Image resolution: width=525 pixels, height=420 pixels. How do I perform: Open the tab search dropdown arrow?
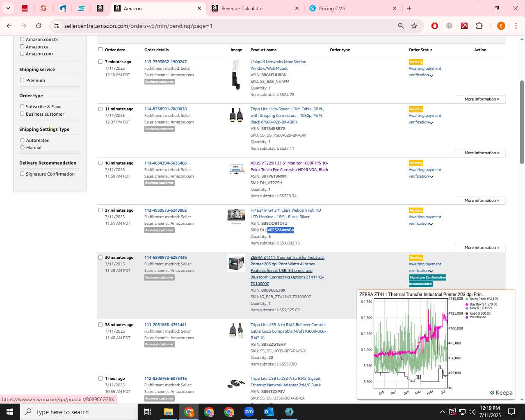pos(8,8)
